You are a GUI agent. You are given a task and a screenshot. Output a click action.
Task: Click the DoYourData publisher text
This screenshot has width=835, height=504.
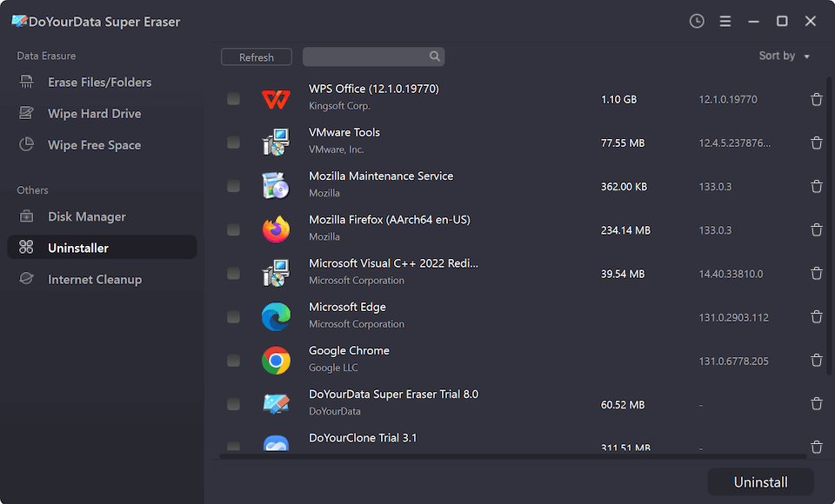pos(334,411)
